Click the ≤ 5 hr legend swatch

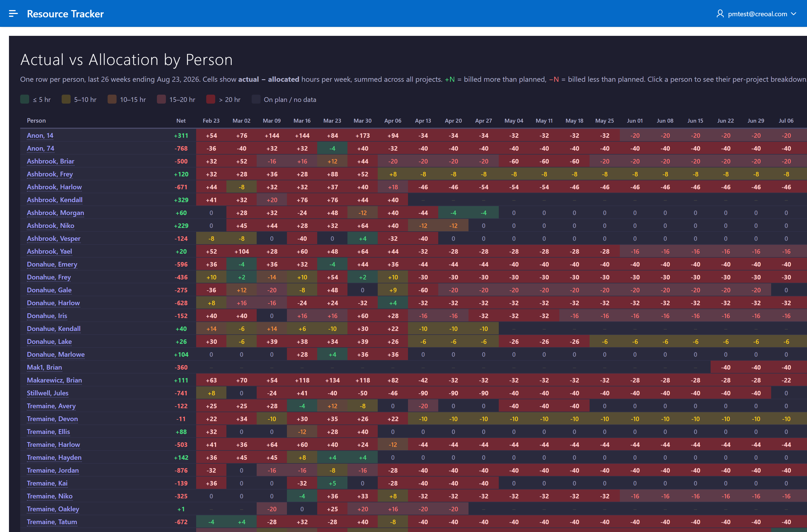point(24,99)
